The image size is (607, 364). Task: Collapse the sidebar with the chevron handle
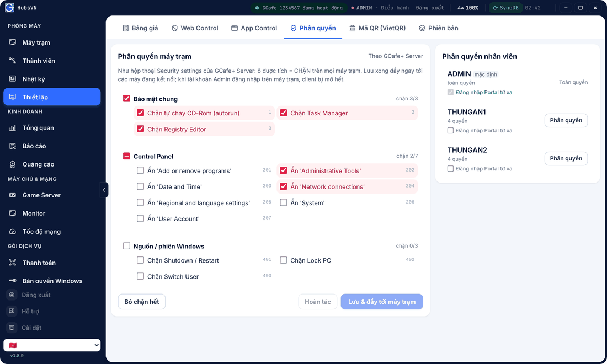point(104,190)
